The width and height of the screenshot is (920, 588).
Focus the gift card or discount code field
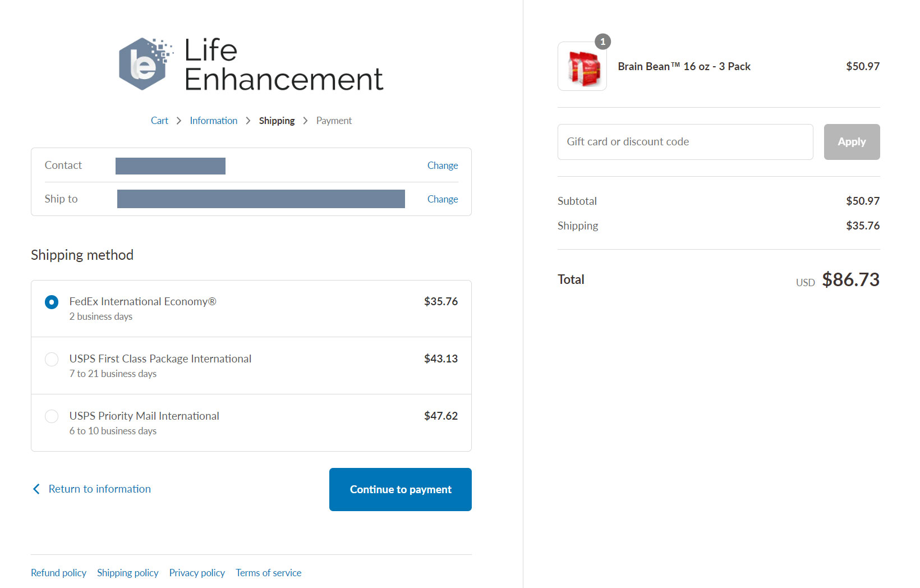tap(685, 142)
